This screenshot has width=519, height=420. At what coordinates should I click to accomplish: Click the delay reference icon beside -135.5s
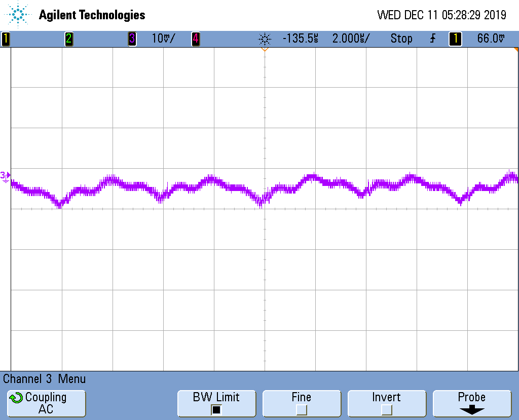point(265,39)
